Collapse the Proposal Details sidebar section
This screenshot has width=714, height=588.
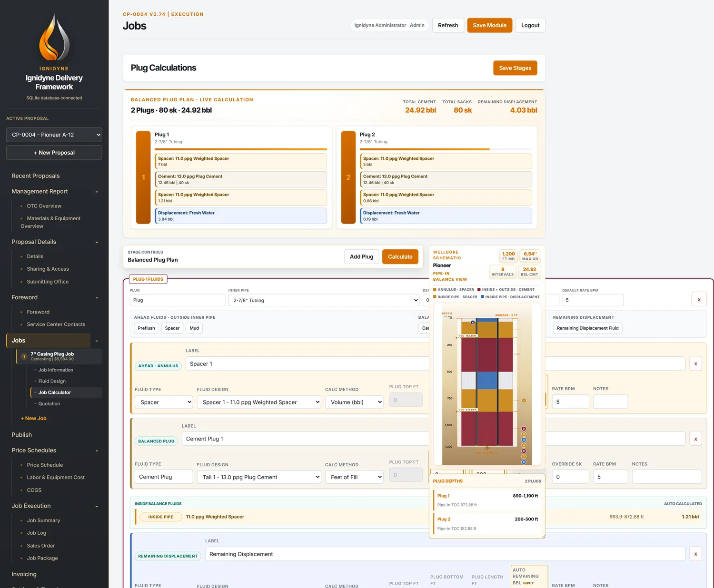97,242
